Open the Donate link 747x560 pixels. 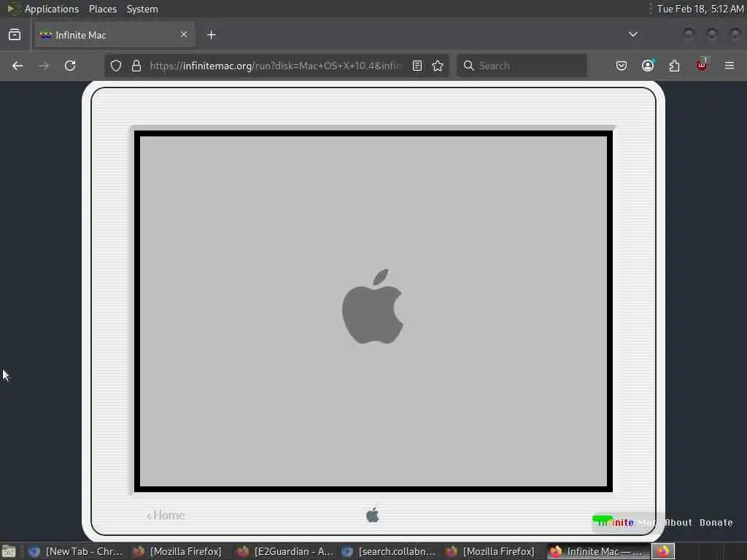(716, 522)
